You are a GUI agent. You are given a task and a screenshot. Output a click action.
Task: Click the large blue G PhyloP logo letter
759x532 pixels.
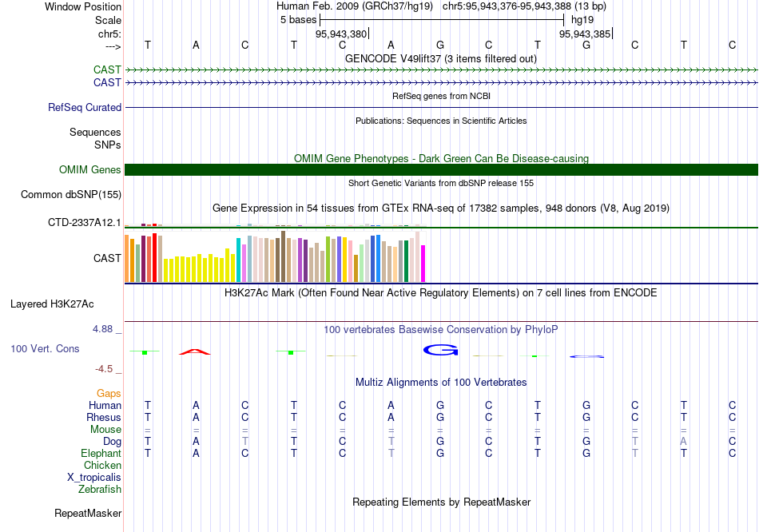(x=440, y=350)
